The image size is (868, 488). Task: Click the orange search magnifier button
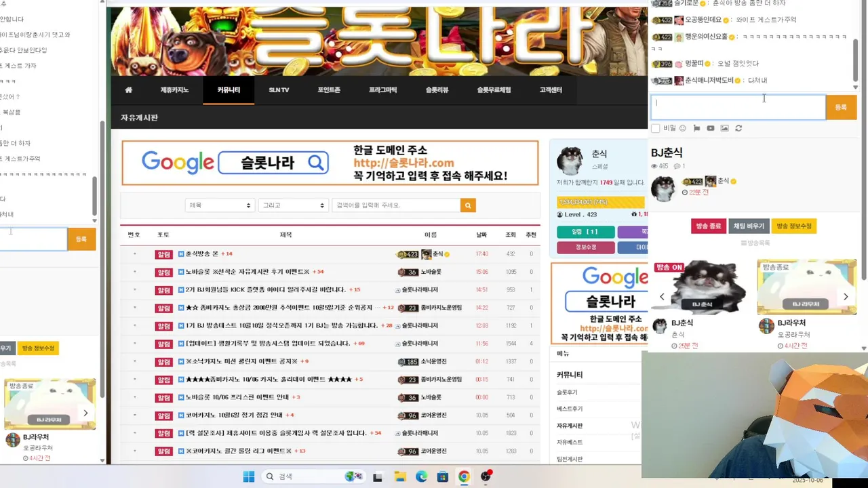pyautogui.click(x=468, y=205)
